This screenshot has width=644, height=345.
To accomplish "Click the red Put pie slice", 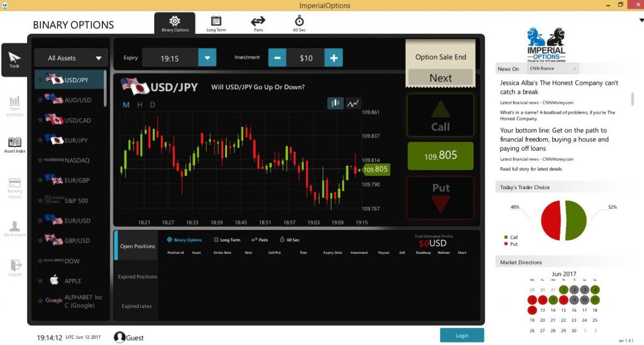I will [x=551, y=221].
